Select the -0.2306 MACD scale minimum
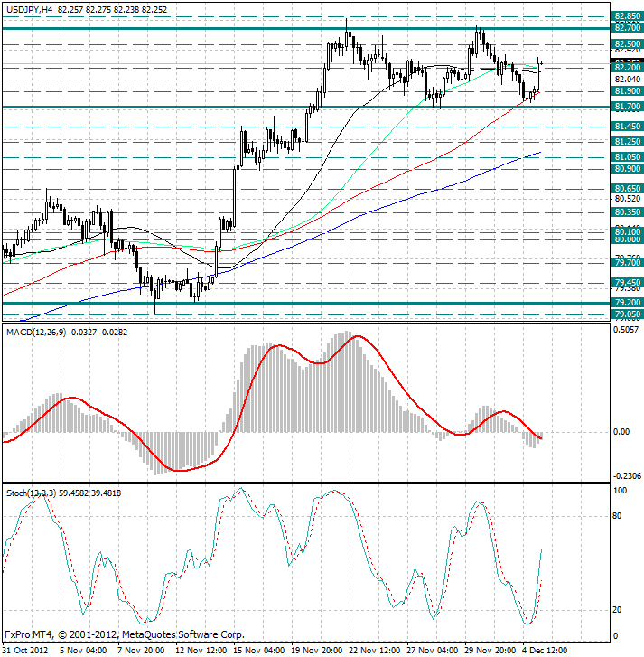 tap(627, 476)
